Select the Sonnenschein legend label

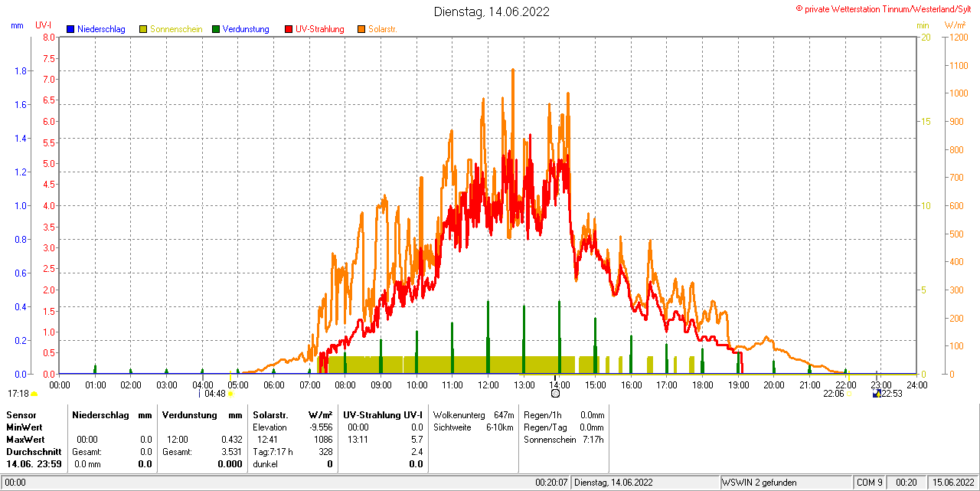tap(176, 29)
